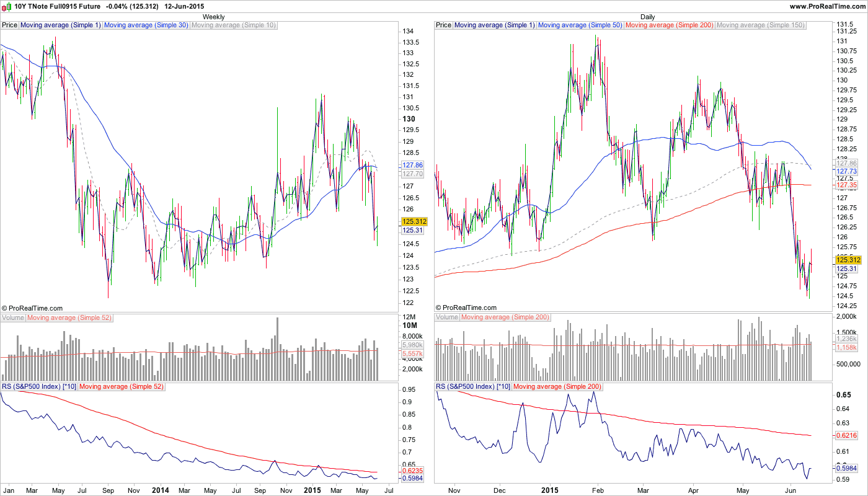Click the 125.31 value tag on Weekly chart
868x496 pixels.
[412, 230]
